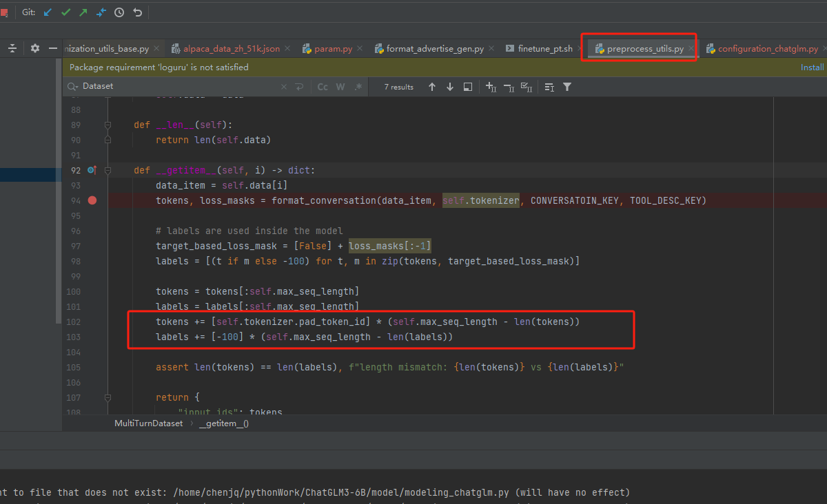The image size is (827, 504).
Task: Commit changes using the green checkmark icon
Action: [65, 12]
